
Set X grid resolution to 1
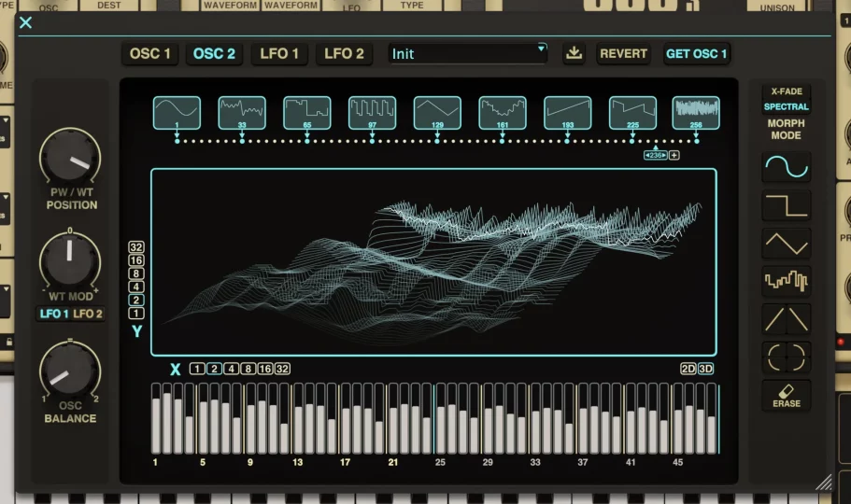coord(197,369)
